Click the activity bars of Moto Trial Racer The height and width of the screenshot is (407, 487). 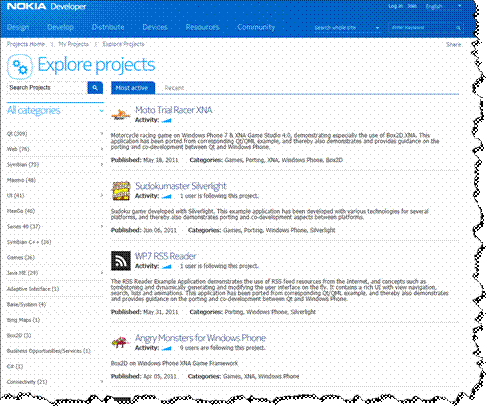(166, 120)
